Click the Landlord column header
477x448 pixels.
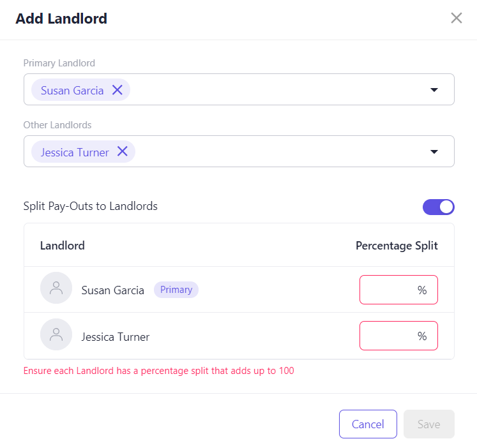coord(63,246)
